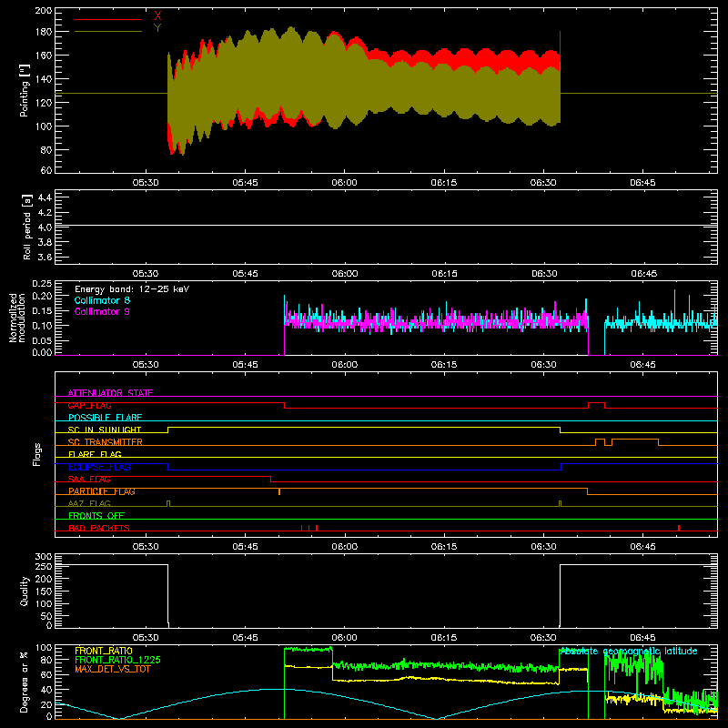Click the green FRONT_RATIO_1225 legend entry
The image size is (728, 728).
118,660
